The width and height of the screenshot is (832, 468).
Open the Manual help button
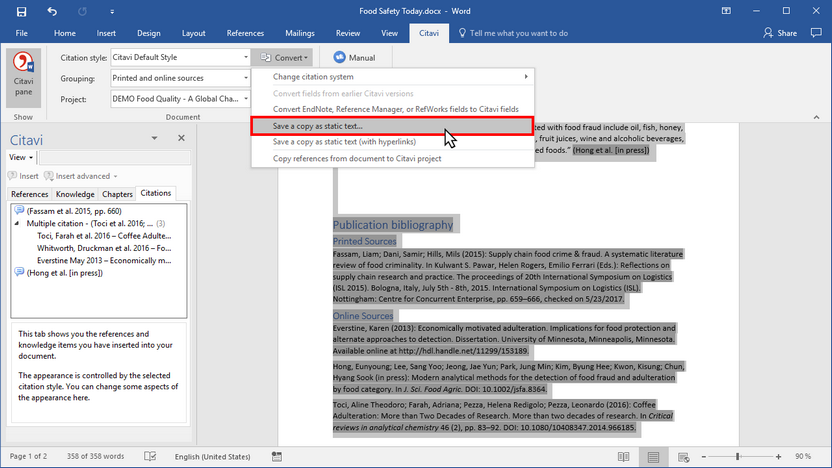click(x=354, y=57)
